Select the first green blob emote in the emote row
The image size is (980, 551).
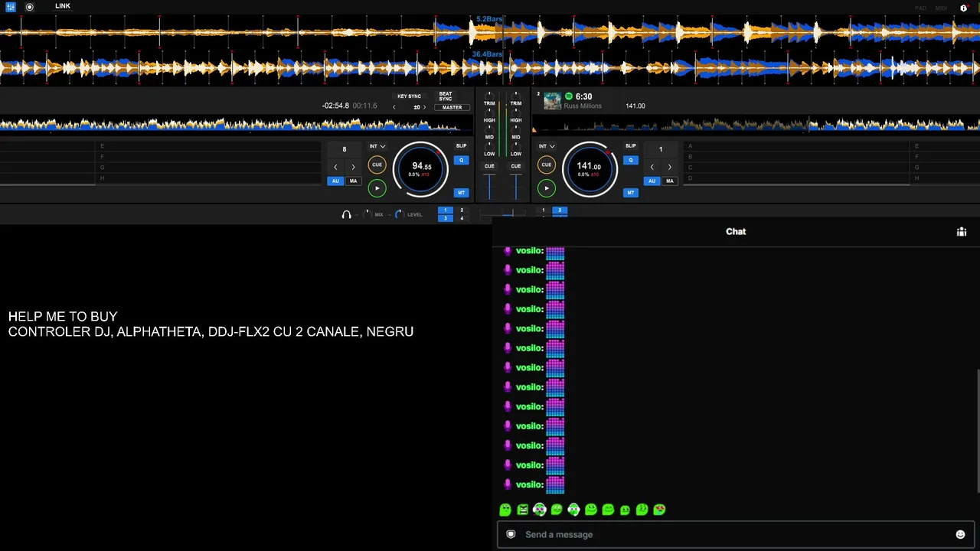click(505, 510)
